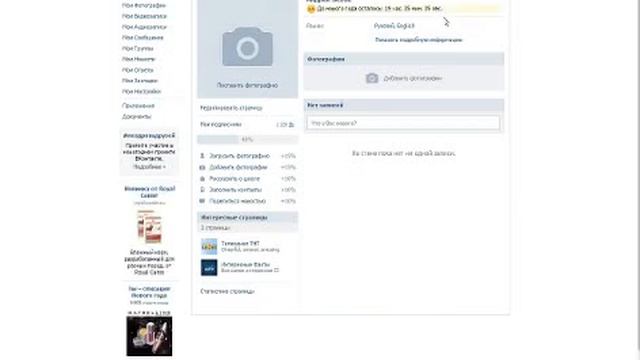The image size is (640, 360).
Task: Click the fill in contacts suggestion link
Action: (236, 190)
